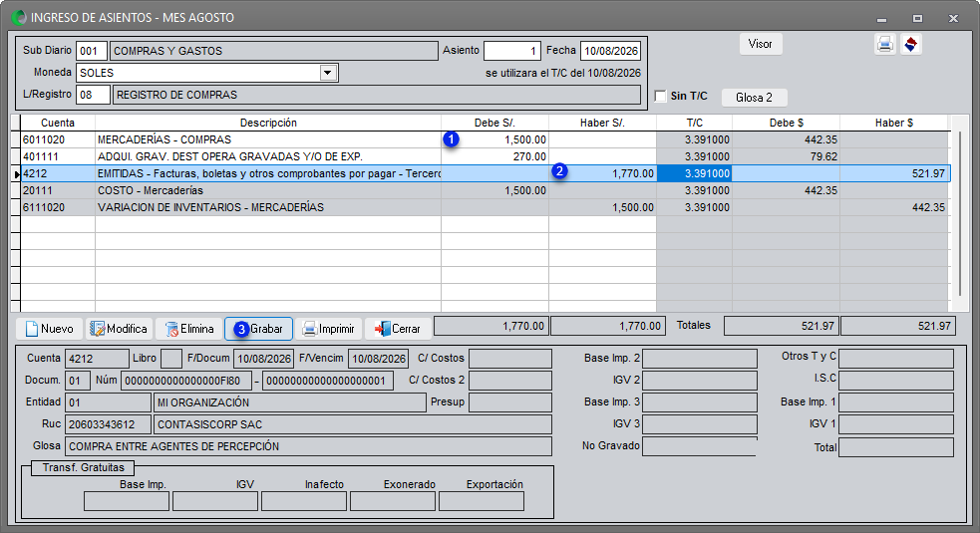Click the Libro field

click(x=170, y=359)
